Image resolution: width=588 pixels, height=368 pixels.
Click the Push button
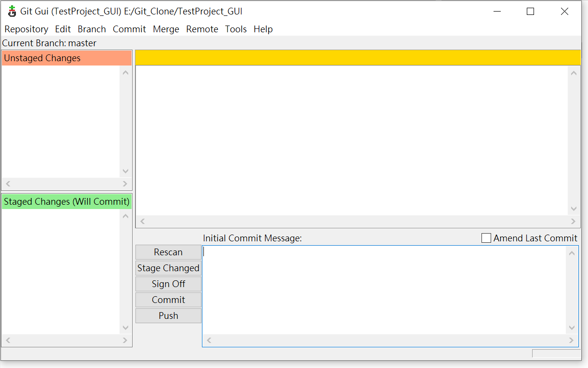click(x=168, y=315)
